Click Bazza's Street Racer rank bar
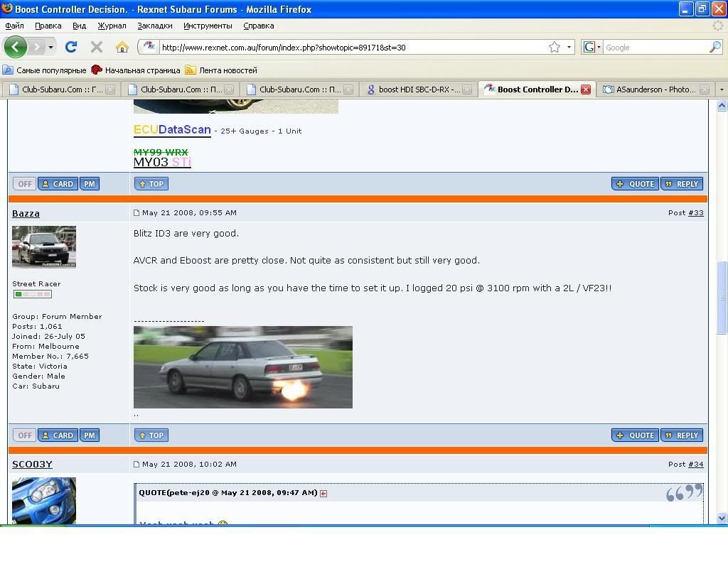Image resolution: width=728 pixels, height=564 pixels. tap(33, 294)
